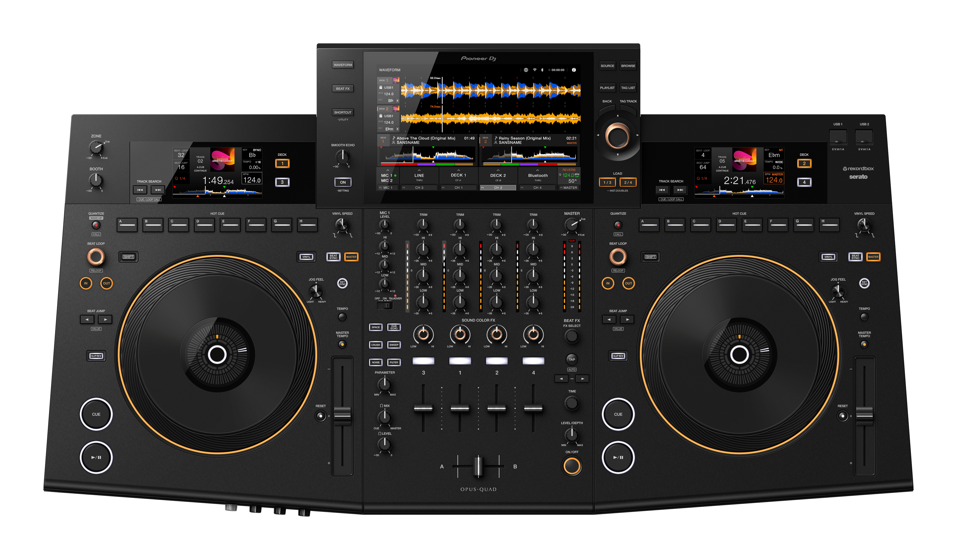Tap the Bluetooth icon on the center display
Screen dimensions: 957x560
coord(543,70)
